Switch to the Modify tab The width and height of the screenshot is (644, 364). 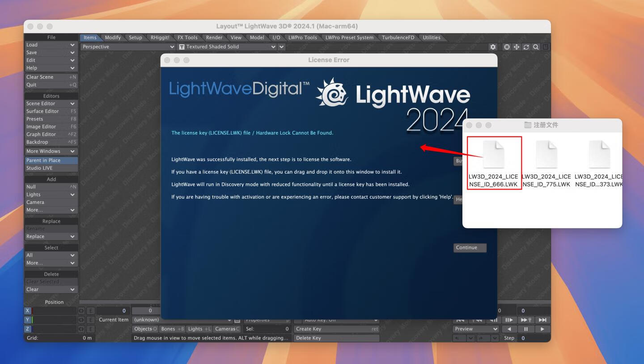pos(113,38)
